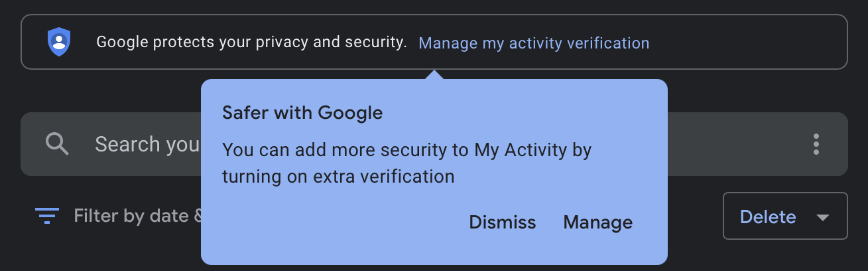Click Manage in the popup
Image resolution: width=868 pixels, height=271 pixels.
tap(598, 222)
